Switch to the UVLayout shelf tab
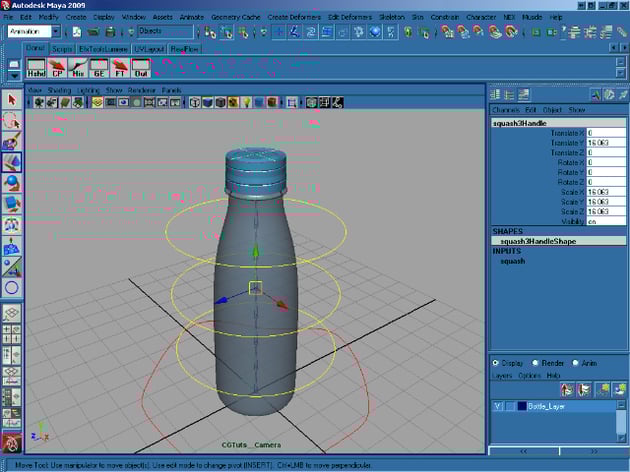Screen dimensions: 630x472 click(x=148, y=48)
